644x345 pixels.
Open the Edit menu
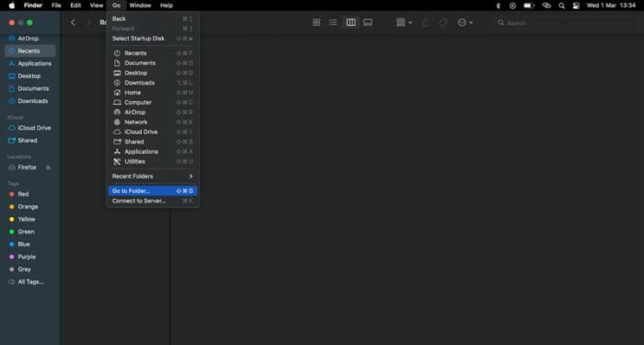pyautogui.click(x=75, y=6)
